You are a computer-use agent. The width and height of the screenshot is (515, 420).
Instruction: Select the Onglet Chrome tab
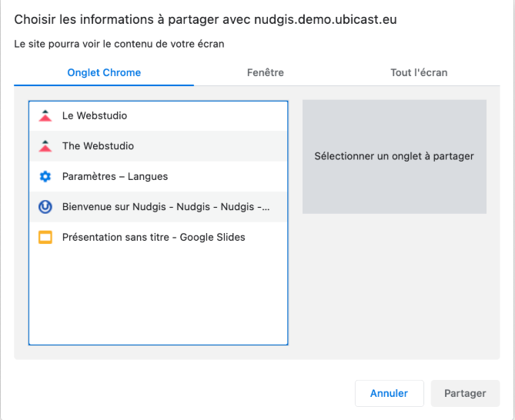tap(104, 72)
